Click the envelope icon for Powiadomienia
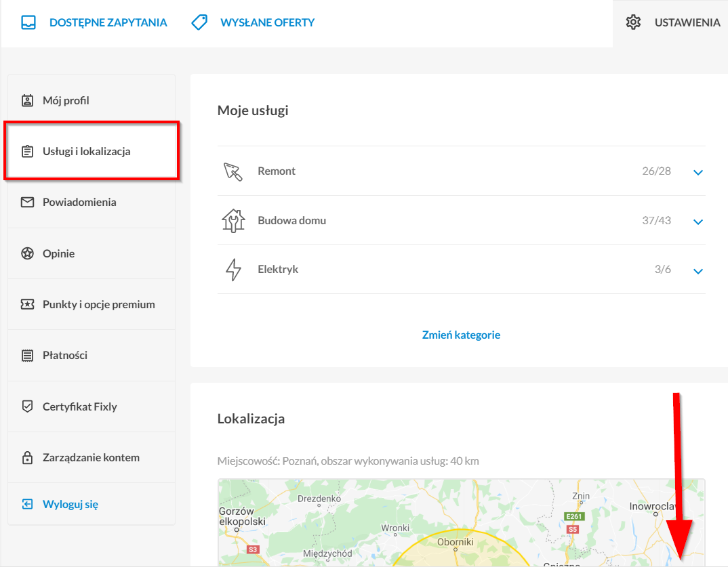This screenshot has width=728, height=567. pos(27,203)
